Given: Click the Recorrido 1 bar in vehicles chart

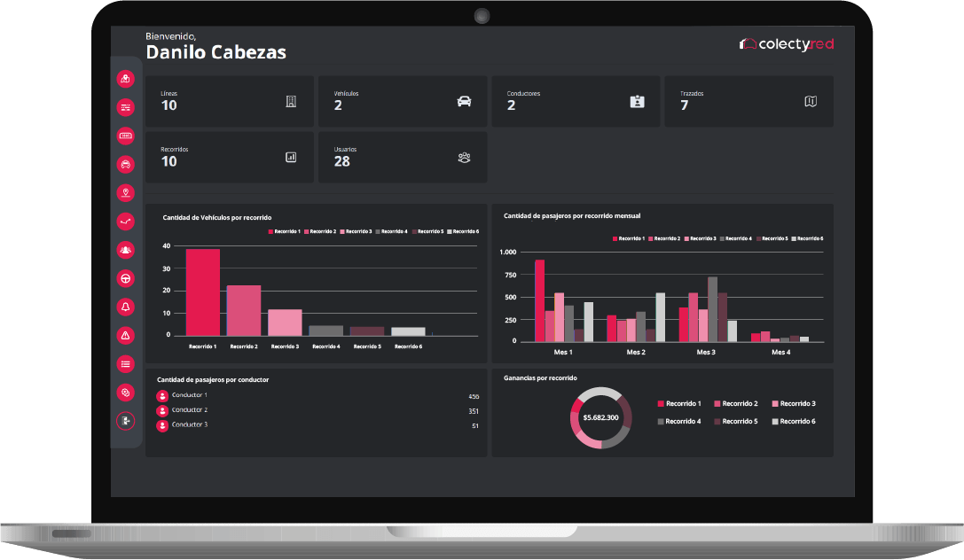Looking at the screenshot, I should (202, 292).
